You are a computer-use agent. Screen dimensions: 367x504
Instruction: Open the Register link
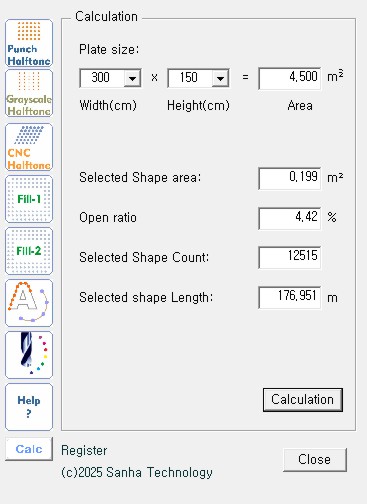tap(84, 451)
